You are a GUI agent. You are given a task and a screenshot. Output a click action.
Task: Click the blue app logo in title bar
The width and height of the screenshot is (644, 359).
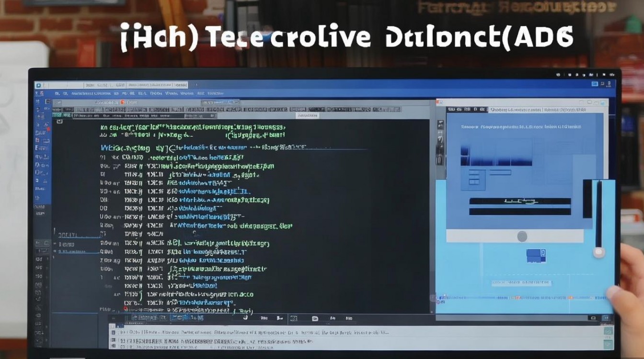tap(39, 85)
